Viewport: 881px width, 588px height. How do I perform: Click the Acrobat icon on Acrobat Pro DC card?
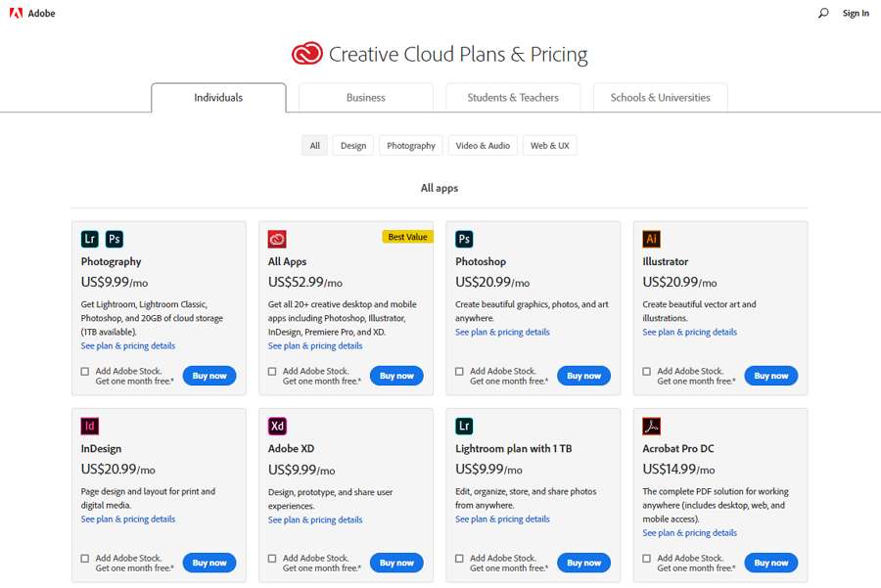coord(652,427)
